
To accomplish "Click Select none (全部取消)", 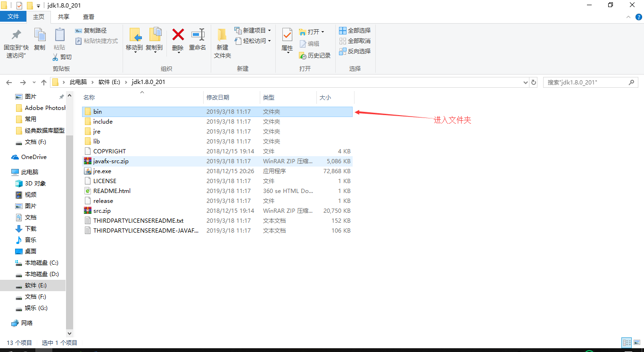I will (x=355, y=41).
